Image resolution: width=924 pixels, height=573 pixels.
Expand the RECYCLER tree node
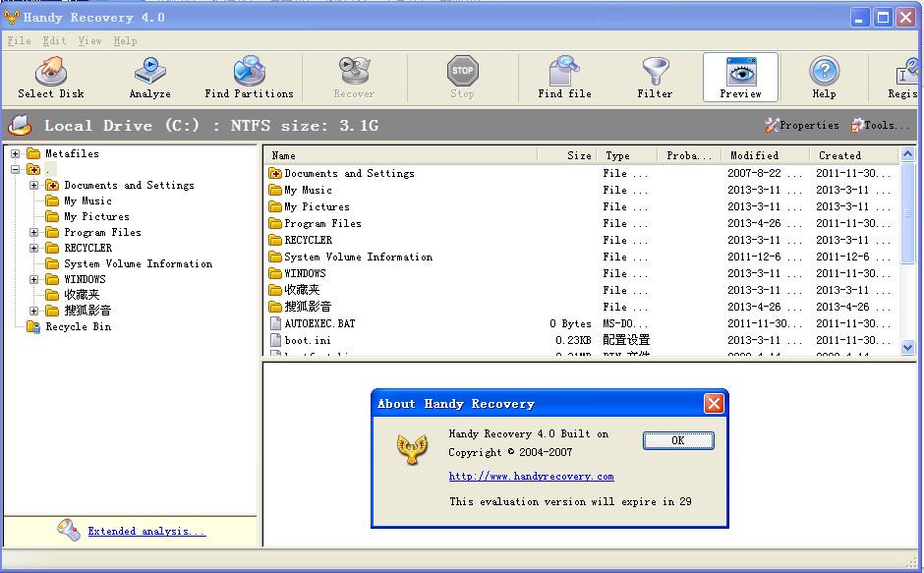point(34,249)
